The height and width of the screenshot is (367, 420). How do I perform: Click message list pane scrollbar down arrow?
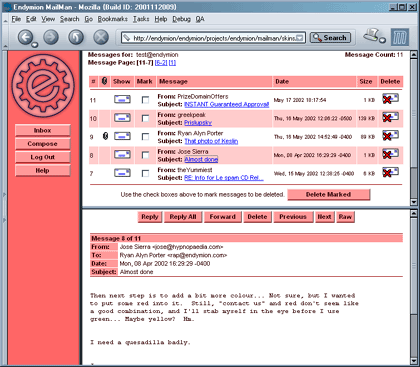414,202
